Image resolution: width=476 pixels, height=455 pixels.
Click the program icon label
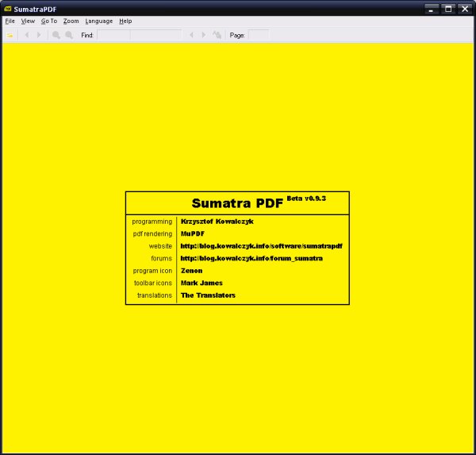(152, 271)
